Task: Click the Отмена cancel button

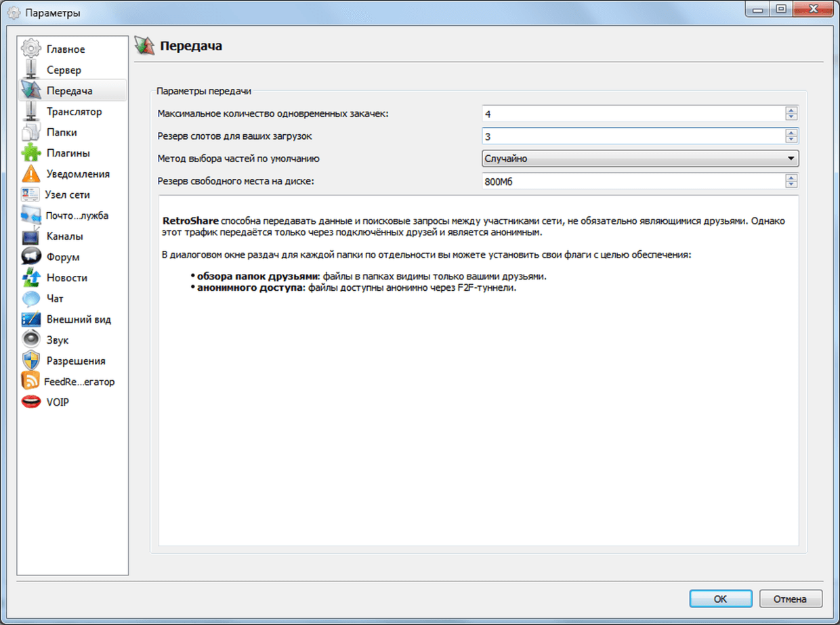Action: [791, 599]
